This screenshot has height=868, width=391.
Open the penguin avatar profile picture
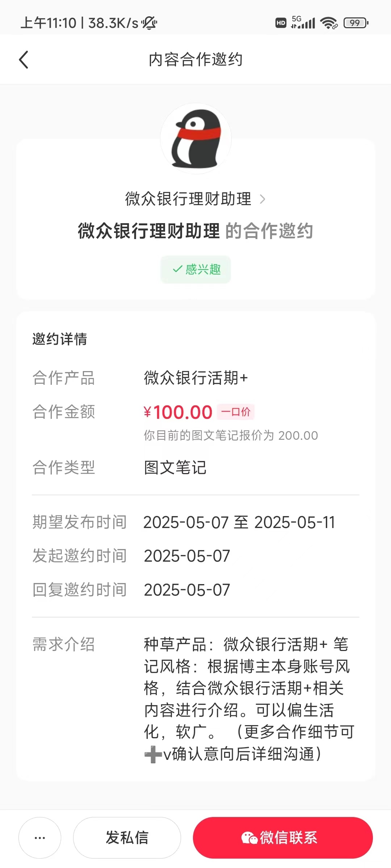tap(195, 139)
